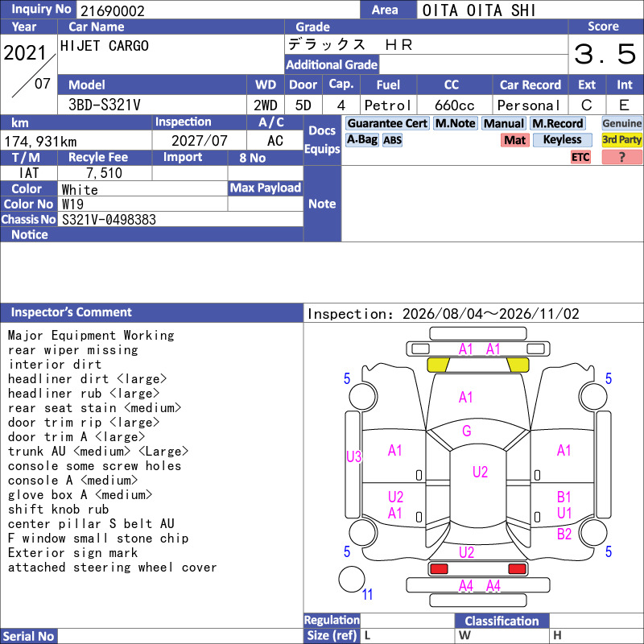Screen dimensions: 644x644
Task: Select the Classification label
Action: pos(502,621)
